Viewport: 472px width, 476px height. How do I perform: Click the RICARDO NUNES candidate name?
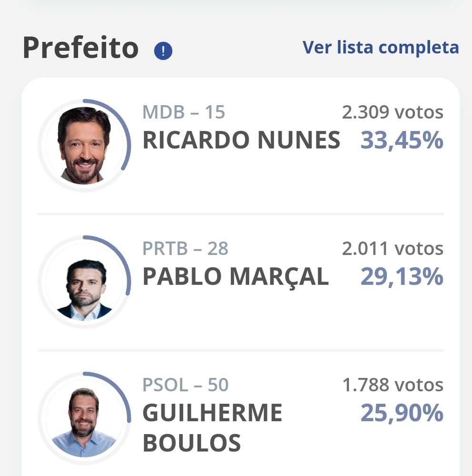[x=241, y=140]
